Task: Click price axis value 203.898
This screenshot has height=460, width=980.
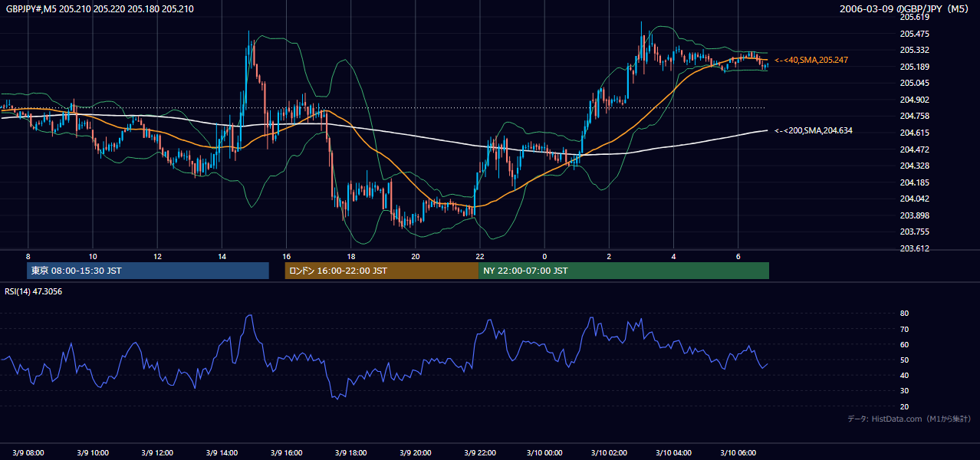Action: pyautogui.click(x=914, y=215)
